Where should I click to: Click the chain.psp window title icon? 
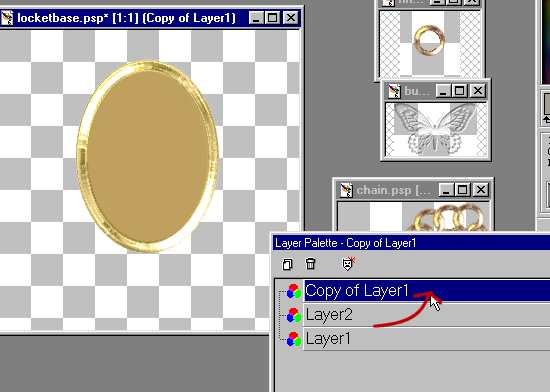pos(347,190)
